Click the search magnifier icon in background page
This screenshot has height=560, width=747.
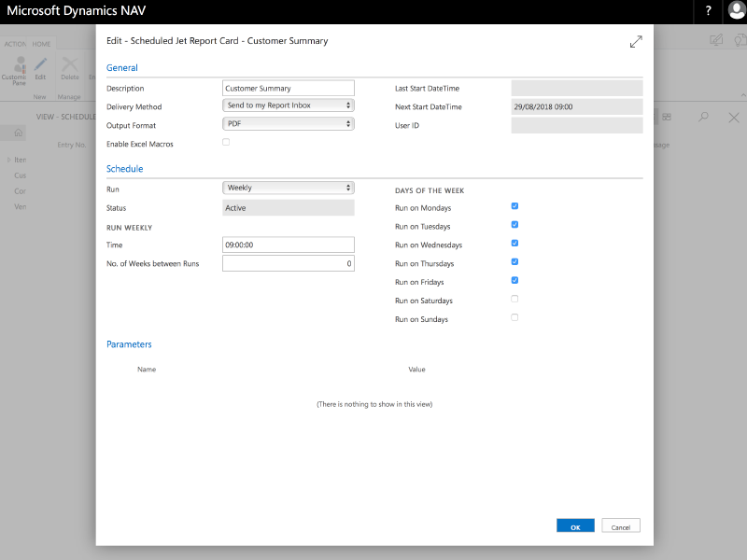[703, 117]
